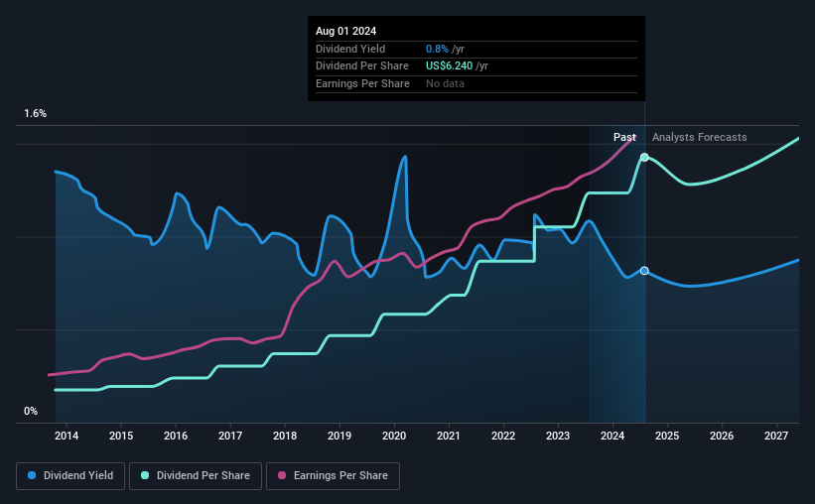Click the US$6.240 Dividend Per Share value
The width and height of the screenshot is (815, 504).
pos(449,66)
